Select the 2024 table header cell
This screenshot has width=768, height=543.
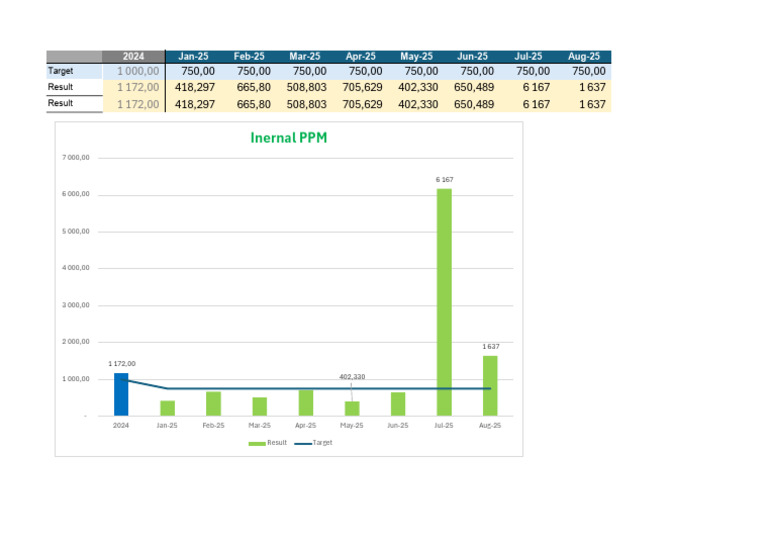coord(134,56)
